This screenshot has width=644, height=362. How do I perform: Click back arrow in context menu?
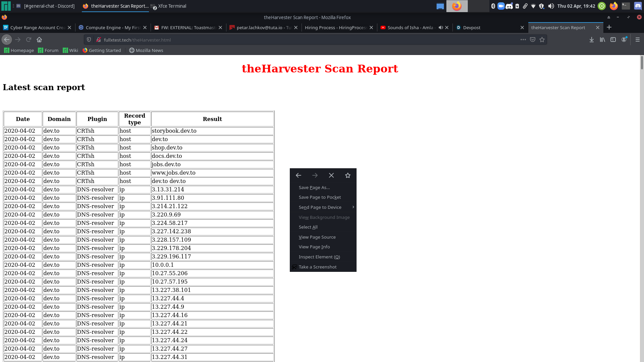pos(299,175)
